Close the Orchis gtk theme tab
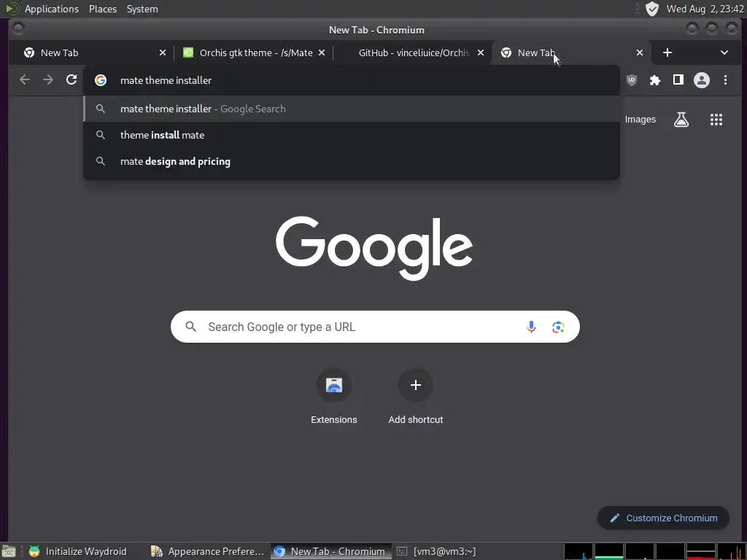Screen dimensions: 747x560 [x=322, y=52]
